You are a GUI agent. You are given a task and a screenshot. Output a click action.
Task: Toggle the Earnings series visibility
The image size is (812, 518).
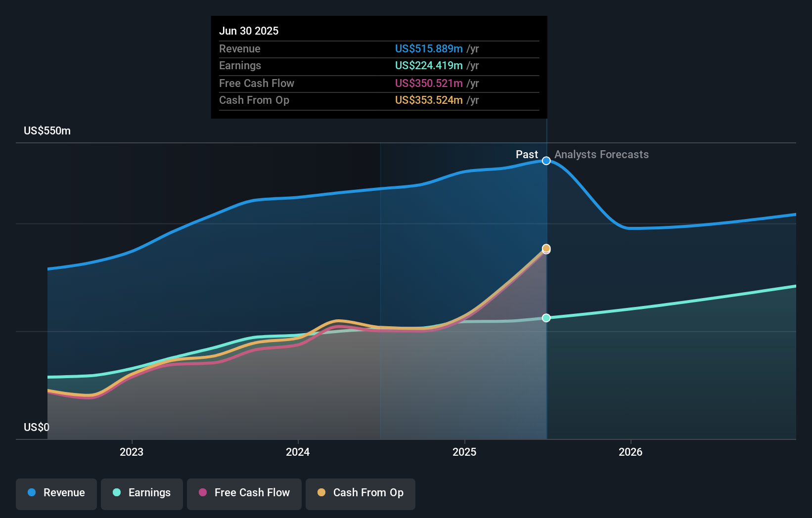point(141,493)
